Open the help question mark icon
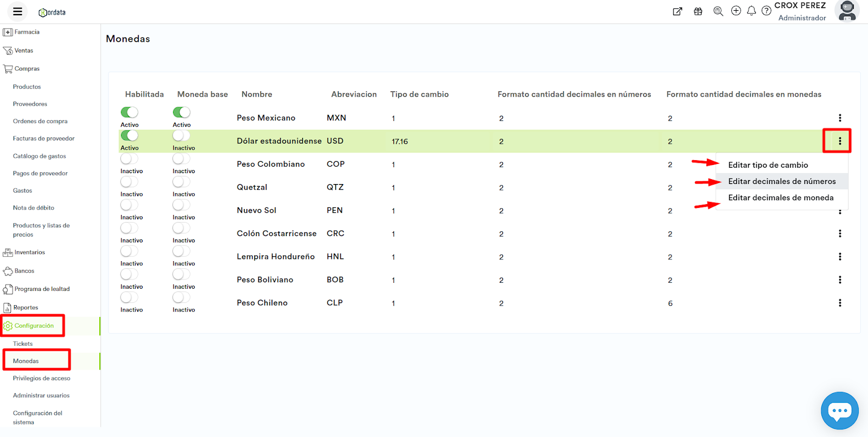The image size is (868, 437). point(766,11)
